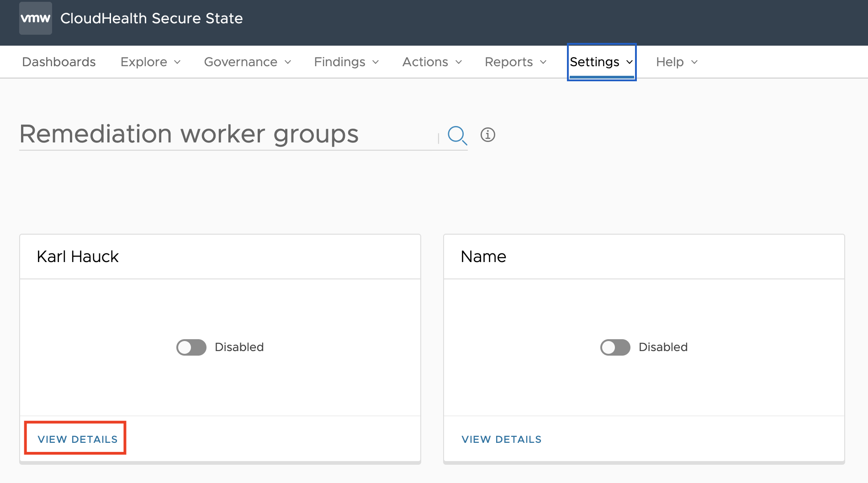
Task: Expand the Help menu
Action: pos(677,62)
